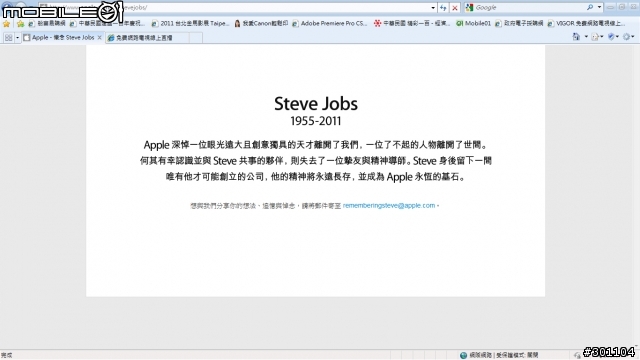
Task: Click the first line of the Apple tribute paragraph
Action: [316, 145]
